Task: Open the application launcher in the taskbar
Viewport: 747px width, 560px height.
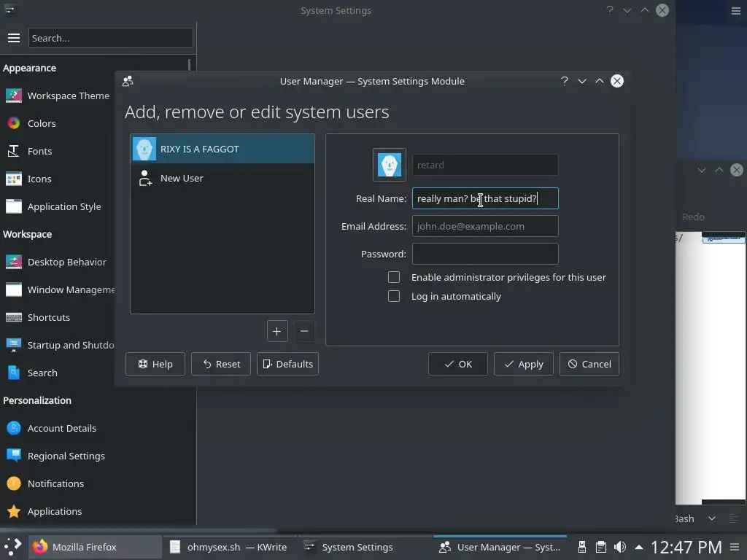Action: click(13, 547)
